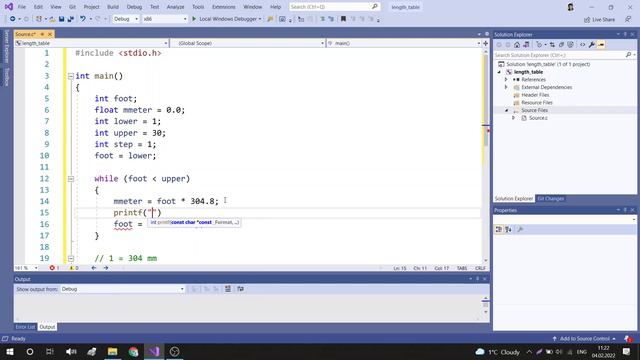Collapse the Source Files tree node
The width and height of the screenshot is (640, 360).
[x=506, y=110]
